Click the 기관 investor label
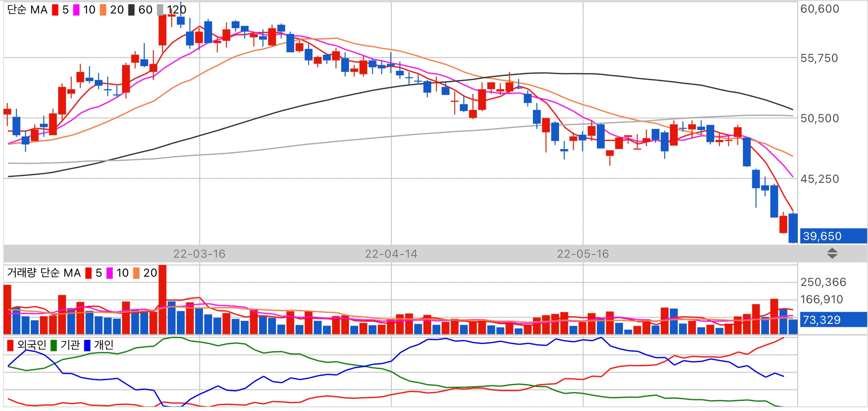 [x=70, y=345]
